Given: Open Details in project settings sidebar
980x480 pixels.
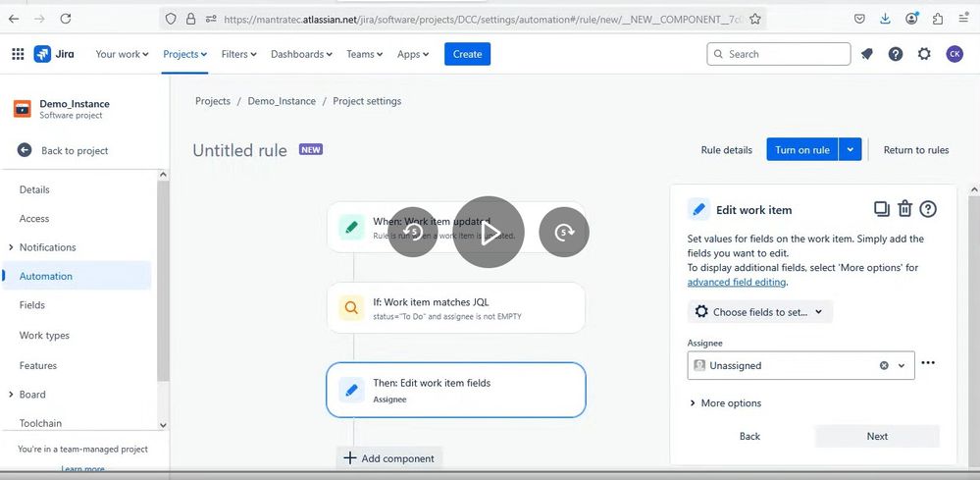Looking at the screenshot, I should [34, 190].
